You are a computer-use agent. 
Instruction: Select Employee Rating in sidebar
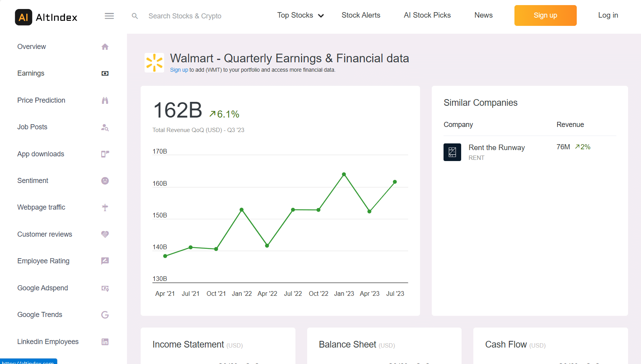pyautogui.click(x=43, y=261)
